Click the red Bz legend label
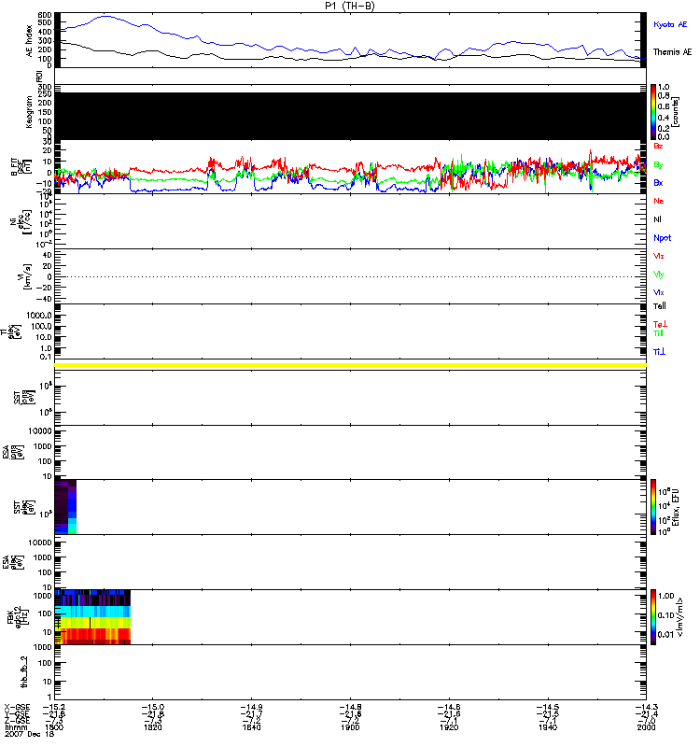Screen dimensions: 700x747 coord(658,146)
